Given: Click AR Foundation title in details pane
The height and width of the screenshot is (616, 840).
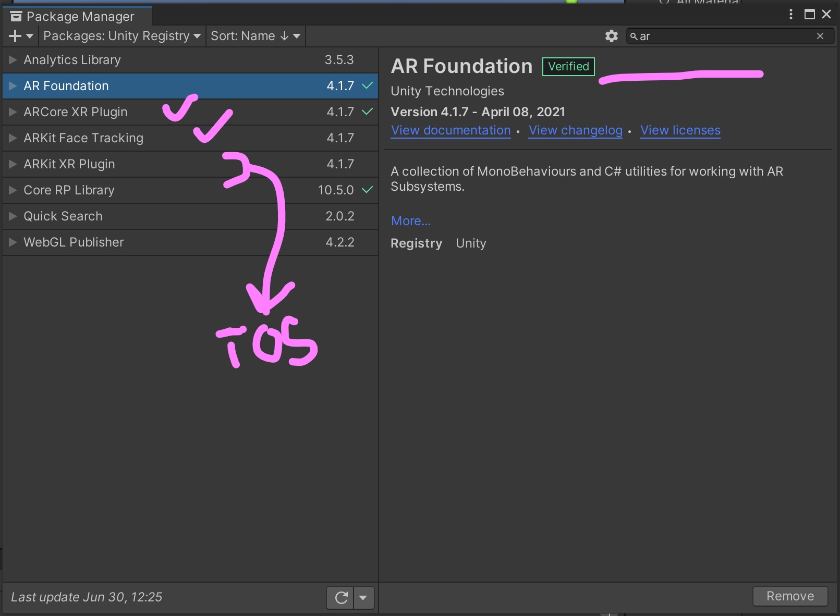Looking at the screenshot, I should [x=462, y=66].
